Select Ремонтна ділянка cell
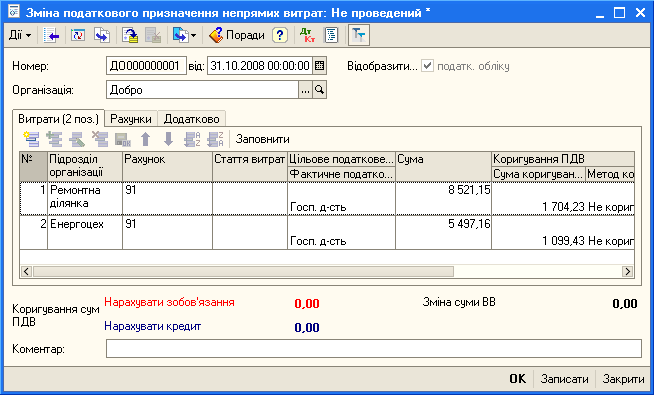The width and height of the screenshot is (654, 395). point(85,198)
